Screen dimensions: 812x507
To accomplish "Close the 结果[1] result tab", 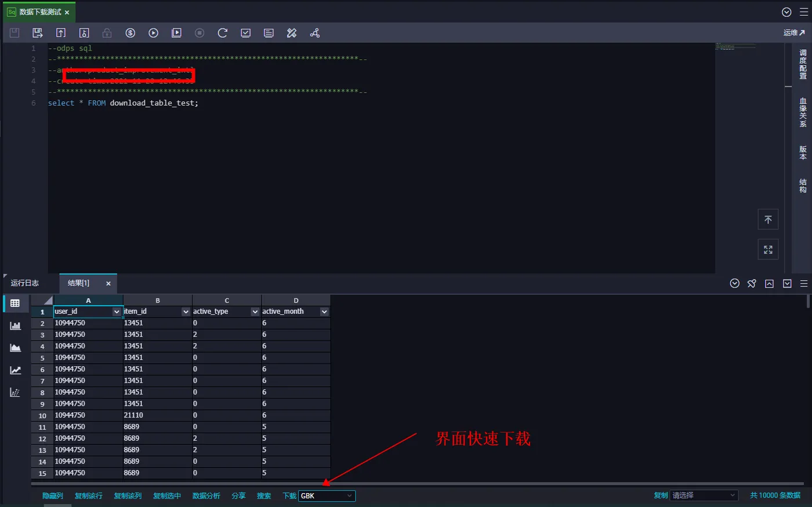I will click(x=108, y=284).
